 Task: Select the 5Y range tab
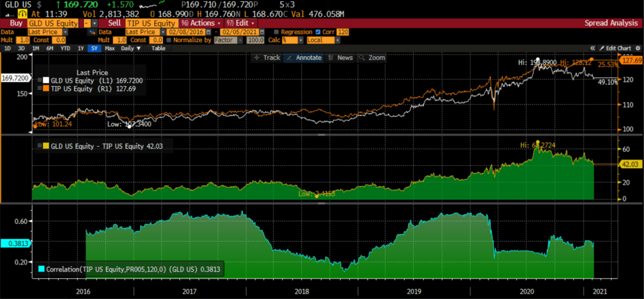94,48
